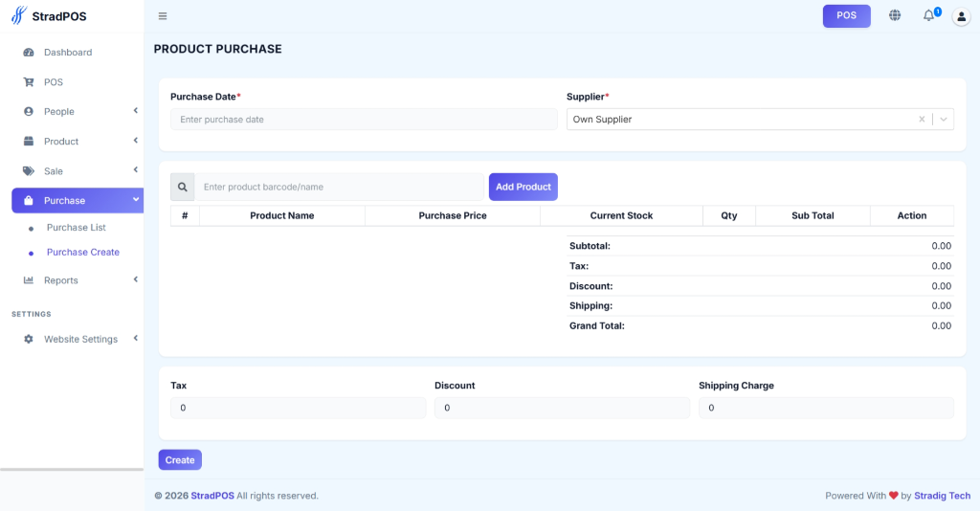This screenshot has width=980, height=511.
Task: Focus the Shipping Charge input field
Action: (x=826, y=408)
